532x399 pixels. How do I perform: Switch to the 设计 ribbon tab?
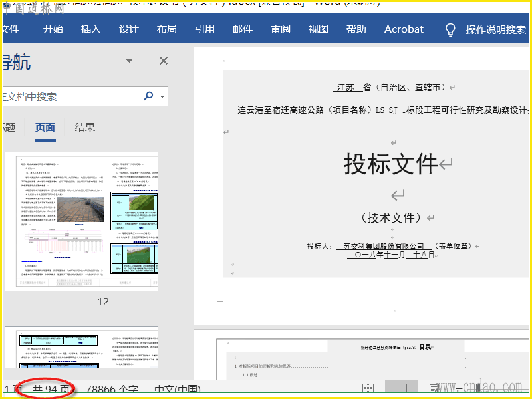click(x=129, y=29)
